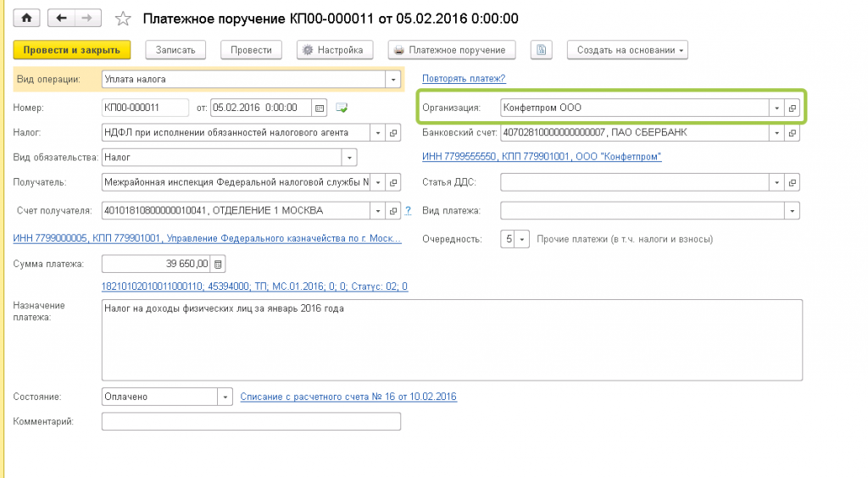Click the Home icon button
This screenshot has width=868, height=478.
[26, 18]
